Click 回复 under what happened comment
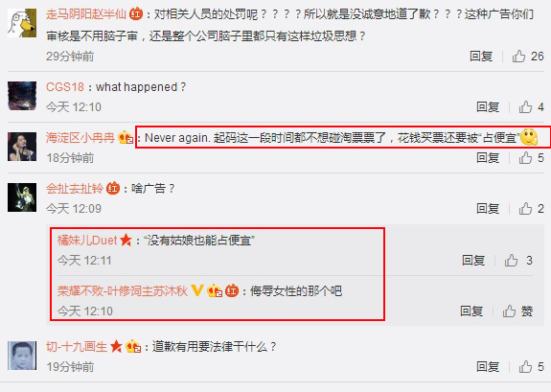 coord(488,107)
